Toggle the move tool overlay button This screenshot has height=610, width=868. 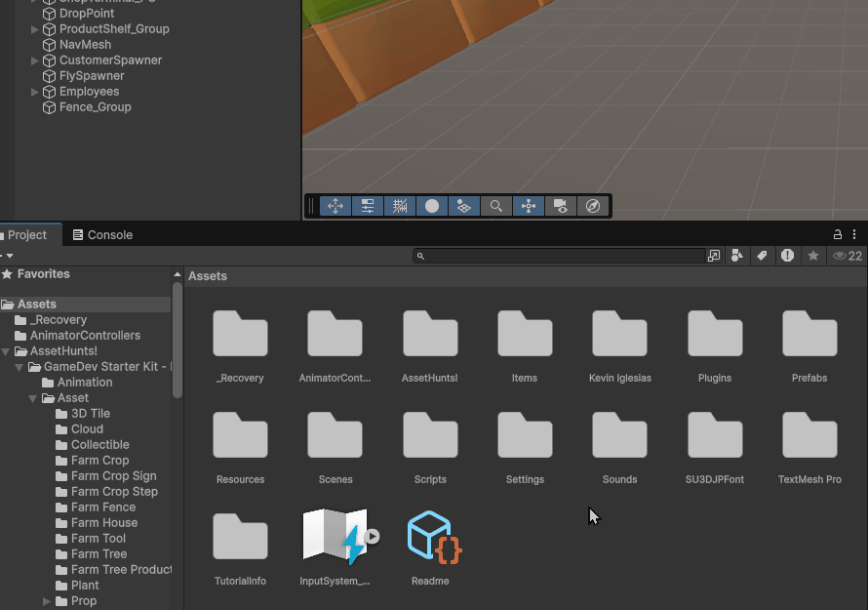click(335, 206)
